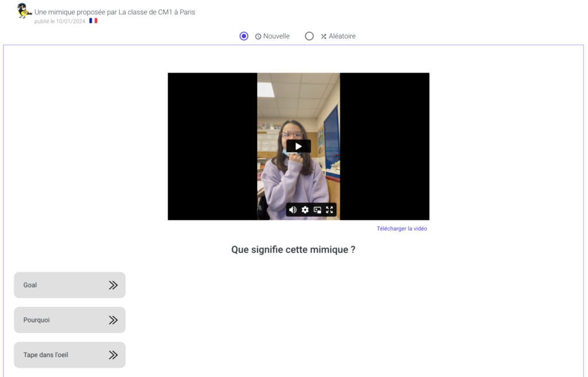Click the double chevron on Pourquoi

[113, 320]
